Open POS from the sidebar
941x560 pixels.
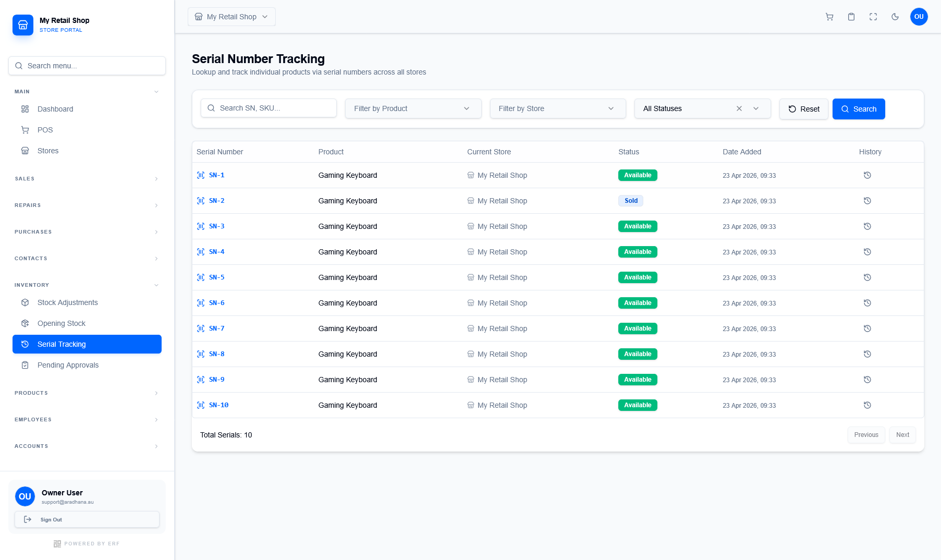(87, 130)
